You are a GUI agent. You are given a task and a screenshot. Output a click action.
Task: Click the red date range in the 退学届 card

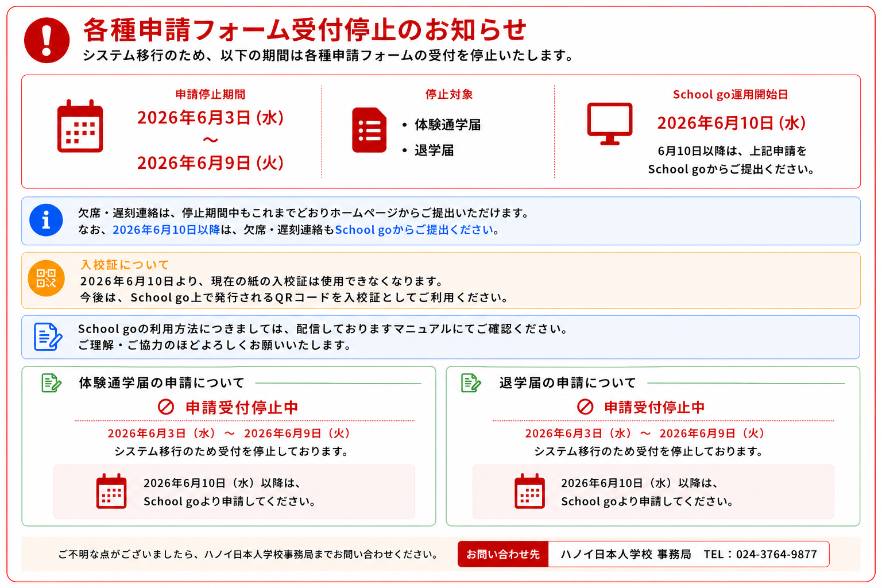pos(645,434)
